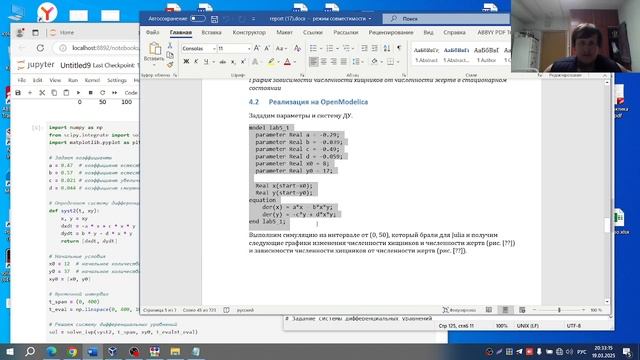Switch to the Конструктор ribbon tab
The height and width of the screenshot is (360, 640).
click(x=249, y=32)
